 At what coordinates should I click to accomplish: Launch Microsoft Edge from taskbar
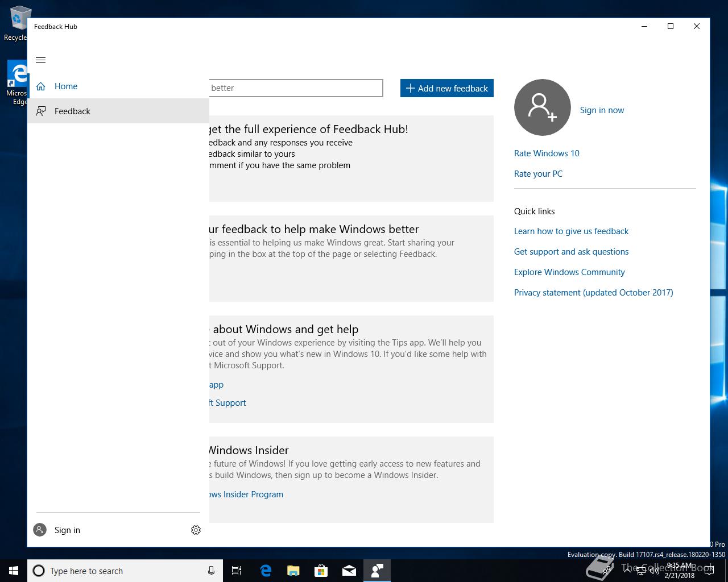(x=265, y=571)
